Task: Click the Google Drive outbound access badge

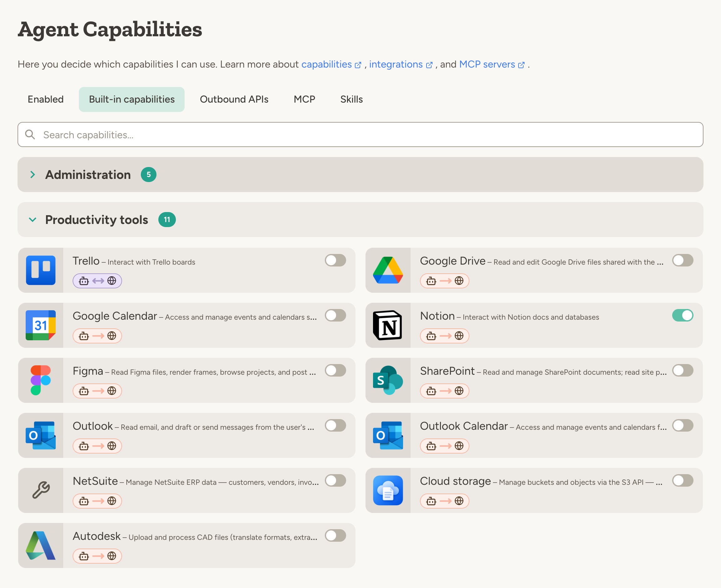Action: [445, 281]
